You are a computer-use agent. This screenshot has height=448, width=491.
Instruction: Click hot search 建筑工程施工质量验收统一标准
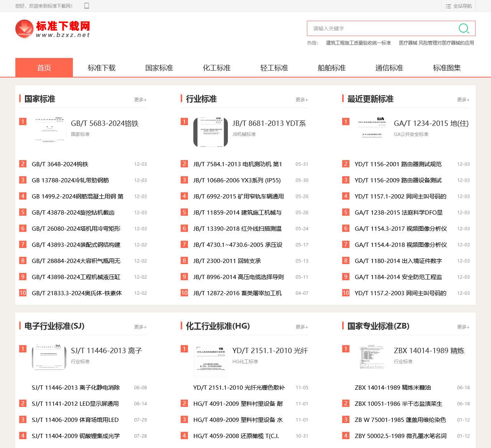[358, 43]
